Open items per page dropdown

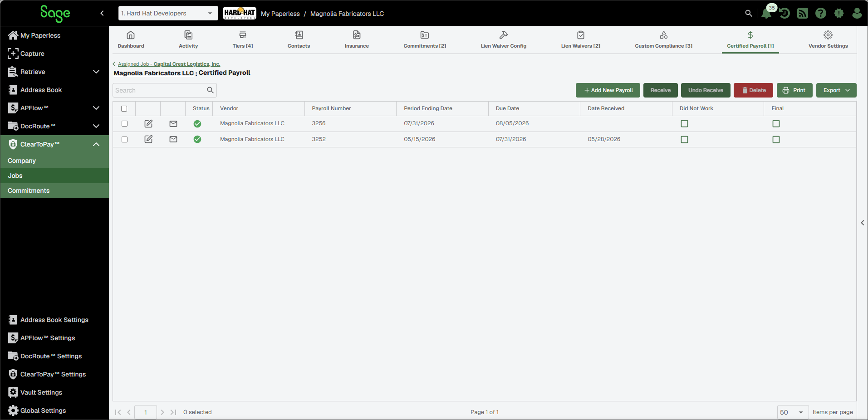(x=793, y=412)
